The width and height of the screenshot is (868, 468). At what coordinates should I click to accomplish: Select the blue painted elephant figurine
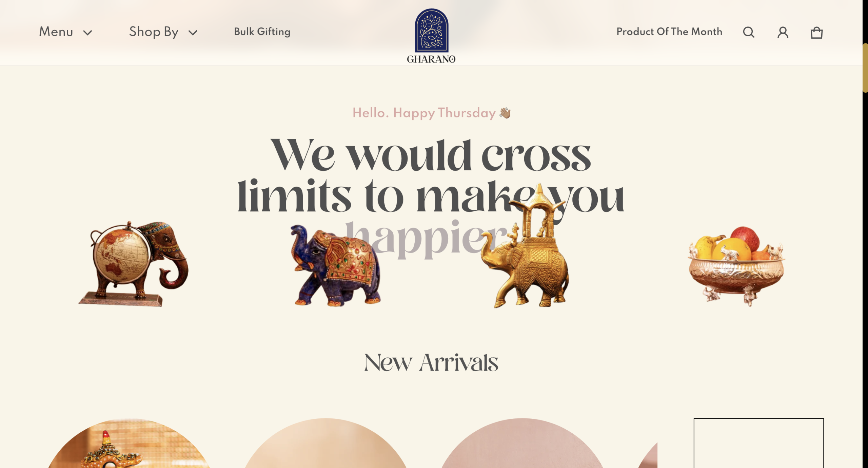tap(336, 265)
